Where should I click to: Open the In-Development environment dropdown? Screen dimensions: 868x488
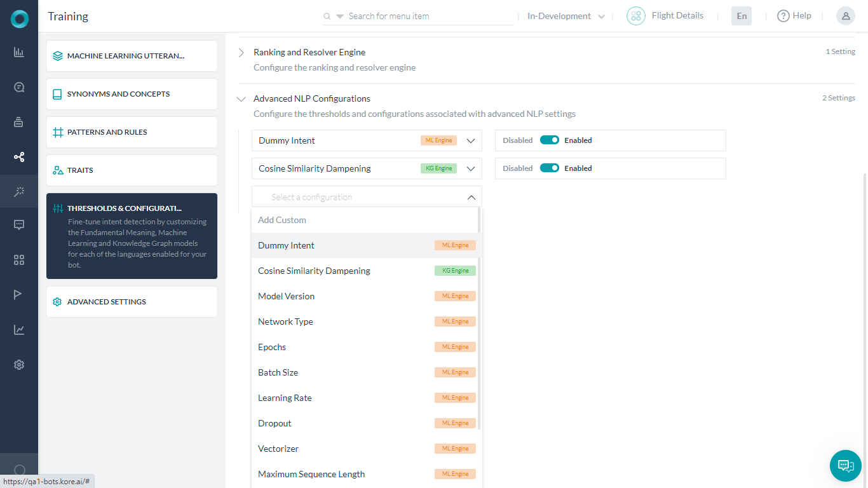pyautogui.click(x=566, y=17)
